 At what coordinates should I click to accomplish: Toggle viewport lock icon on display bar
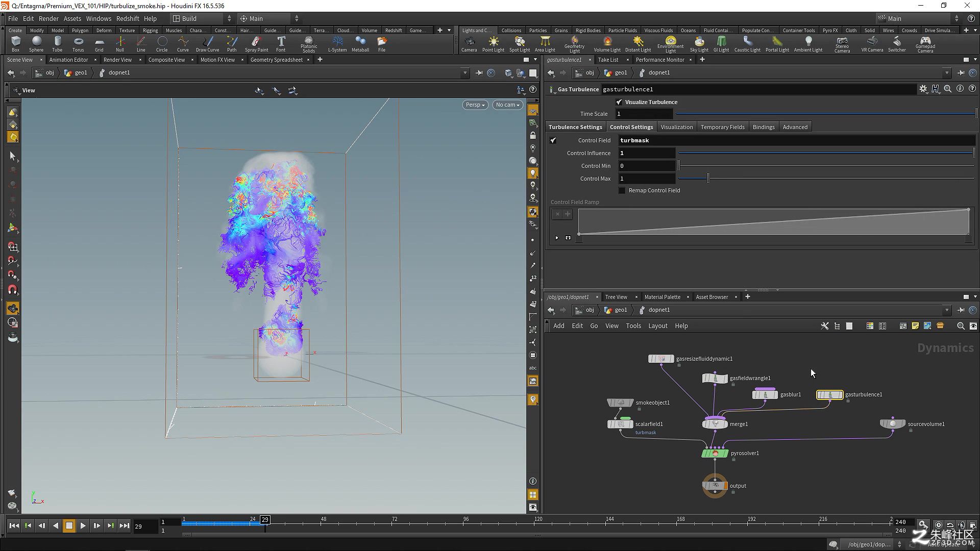click(x=533, y=136)
